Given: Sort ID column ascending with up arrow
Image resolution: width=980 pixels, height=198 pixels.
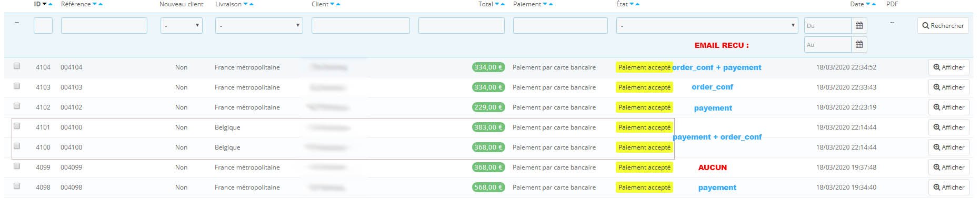Looking at the screenshot, I should pos(51,4).
